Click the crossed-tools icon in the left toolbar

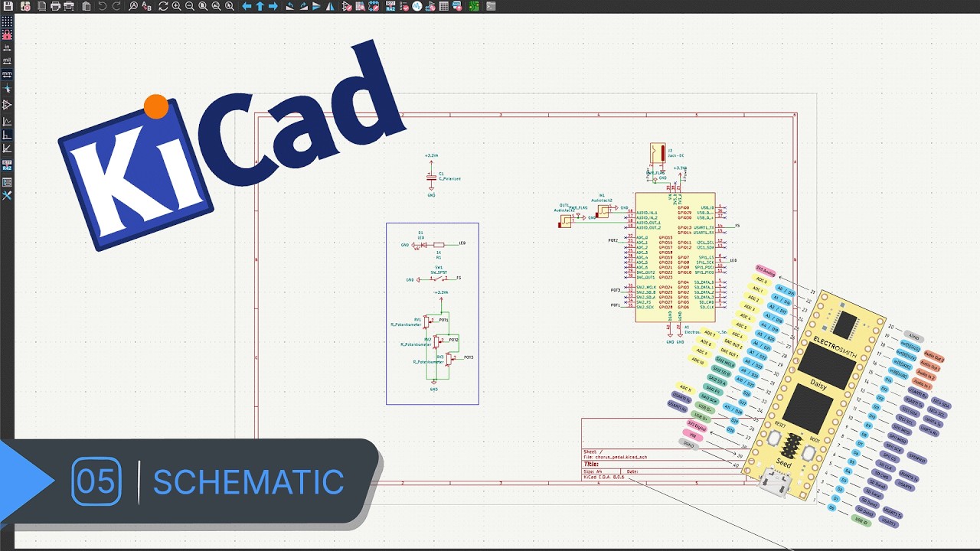pyautogui.click(x=7, y=196)
